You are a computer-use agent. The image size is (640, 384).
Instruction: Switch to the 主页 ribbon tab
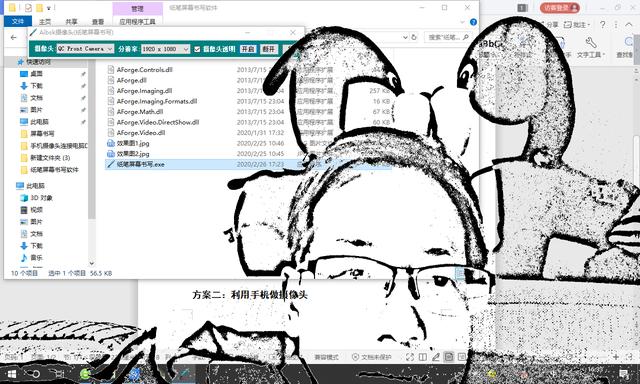click(45, 22)
